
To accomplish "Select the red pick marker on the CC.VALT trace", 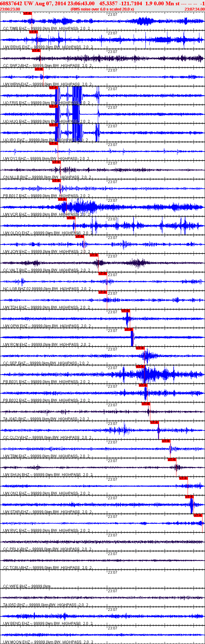I will click(94, 255).
